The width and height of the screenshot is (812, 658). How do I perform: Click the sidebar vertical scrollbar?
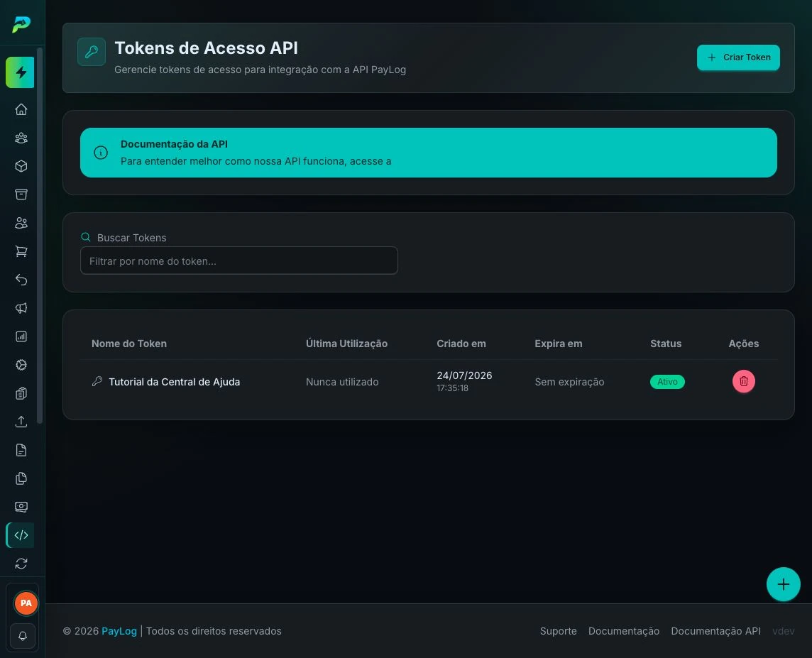coord(40,236)
